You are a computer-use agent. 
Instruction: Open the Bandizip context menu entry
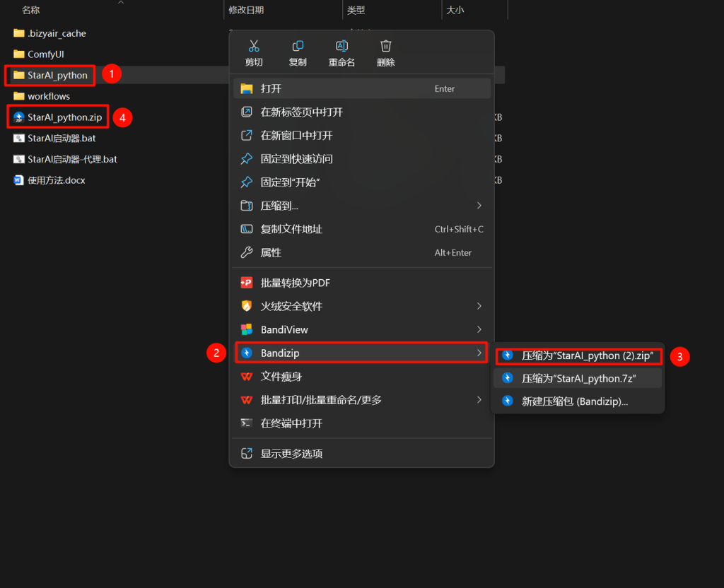coord(361,353)
